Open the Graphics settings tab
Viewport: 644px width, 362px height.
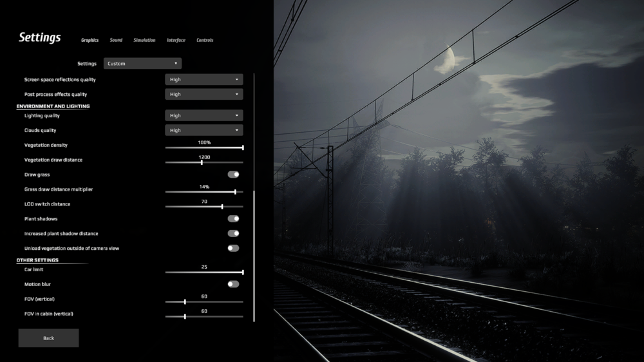(90, 41)
